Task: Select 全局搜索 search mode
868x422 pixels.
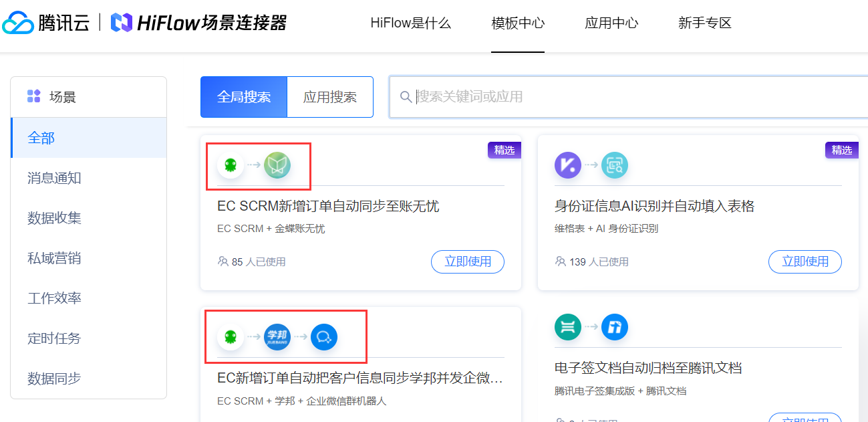Action: point(244,97)
